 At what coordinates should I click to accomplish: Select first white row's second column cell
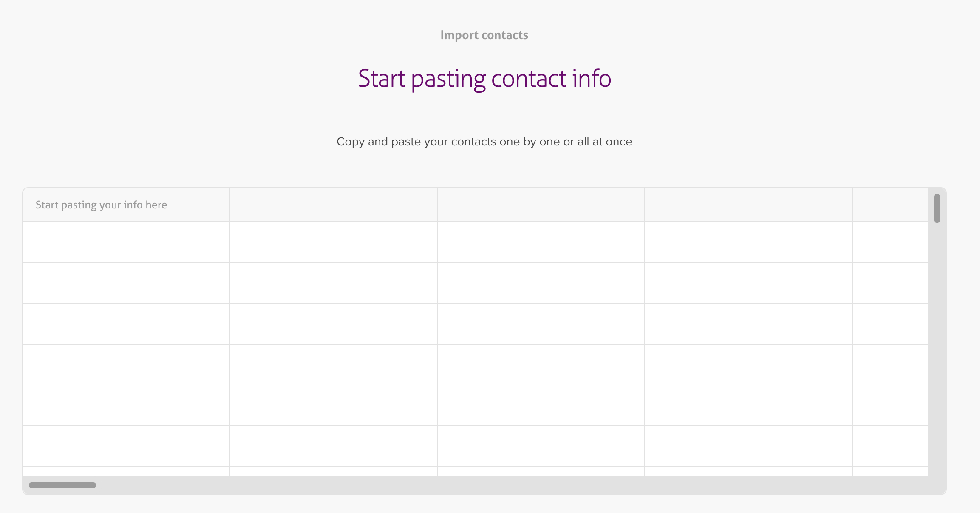click(x=334, y=242)
